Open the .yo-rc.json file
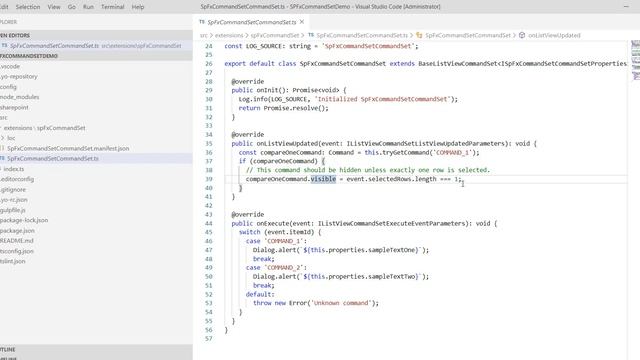This screenshot has width=640, height=360. 14,200
